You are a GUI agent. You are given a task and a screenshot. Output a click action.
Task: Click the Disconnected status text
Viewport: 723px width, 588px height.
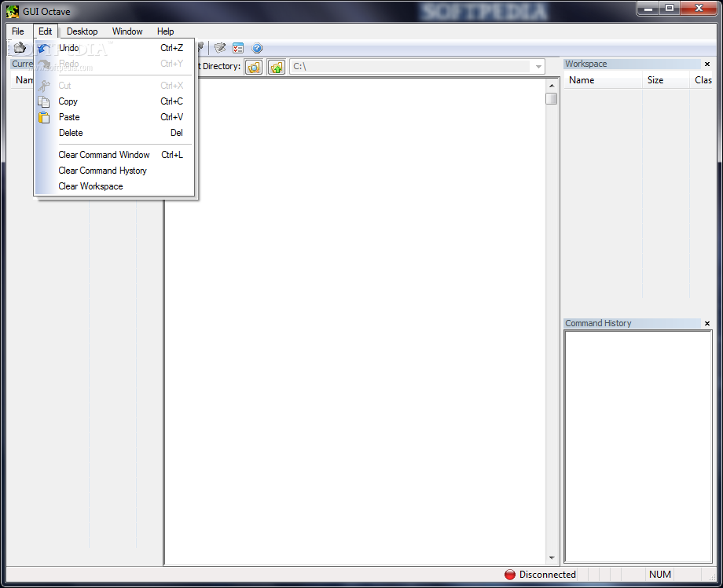point(547,575)
